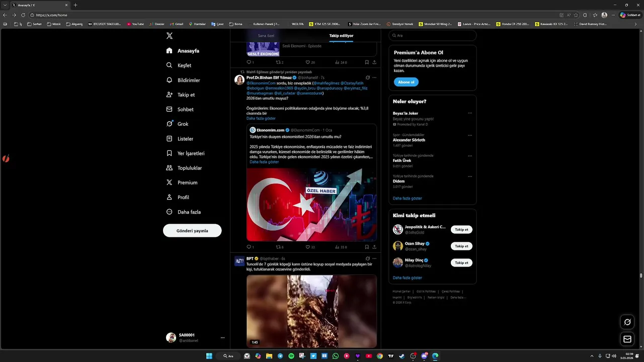The height and width of the screenshot is (362, 644).
Task: Open more options on Fatih Ürek trend
Action: click(x=470, y=156)
